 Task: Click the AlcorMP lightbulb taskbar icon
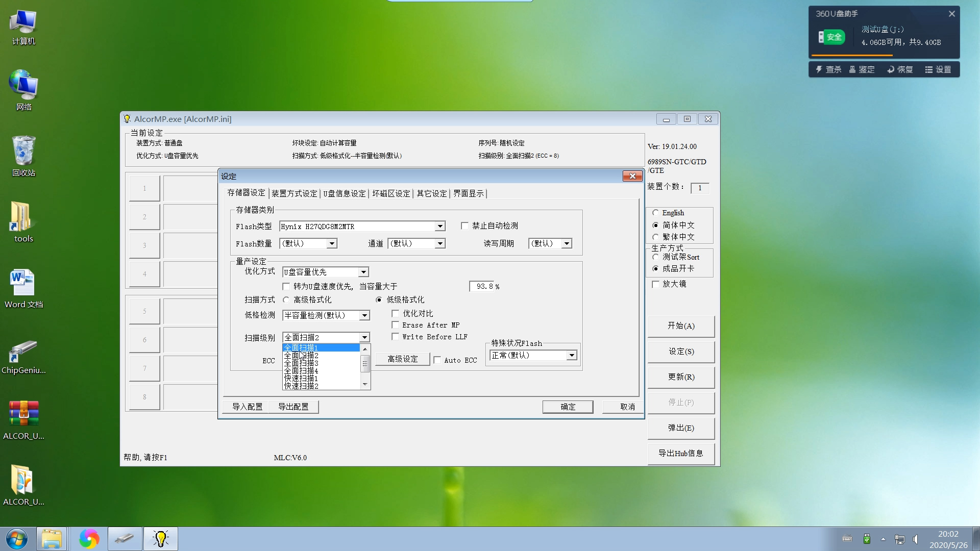point(160,538)
